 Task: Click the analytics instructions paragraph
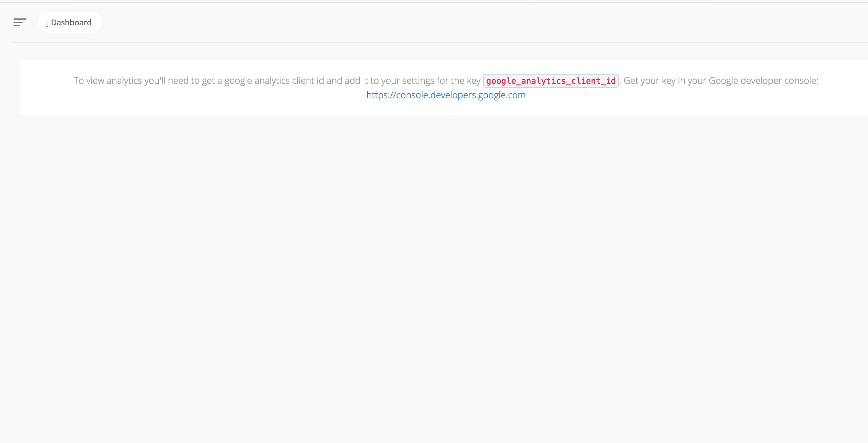click(276, 81)
